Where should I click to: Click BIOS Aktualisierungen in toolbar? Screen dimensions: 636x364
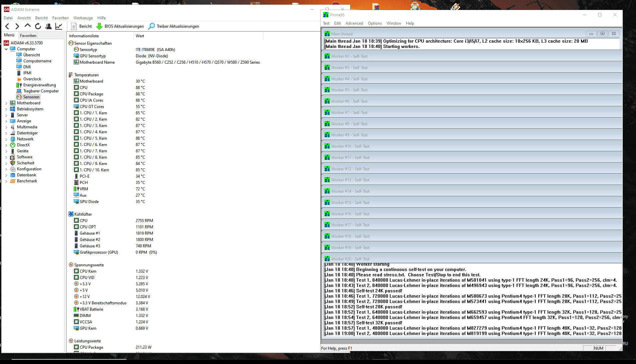(120, 26)
